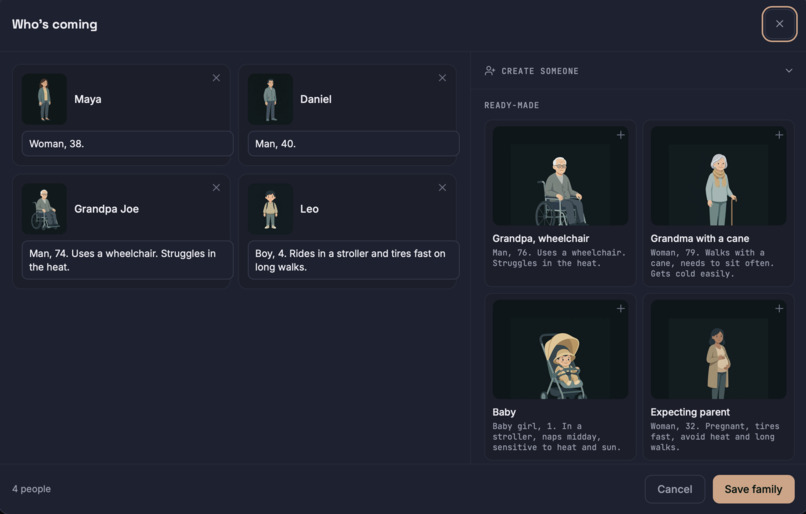Click the Create Someone label

click(x=540, y=71)
